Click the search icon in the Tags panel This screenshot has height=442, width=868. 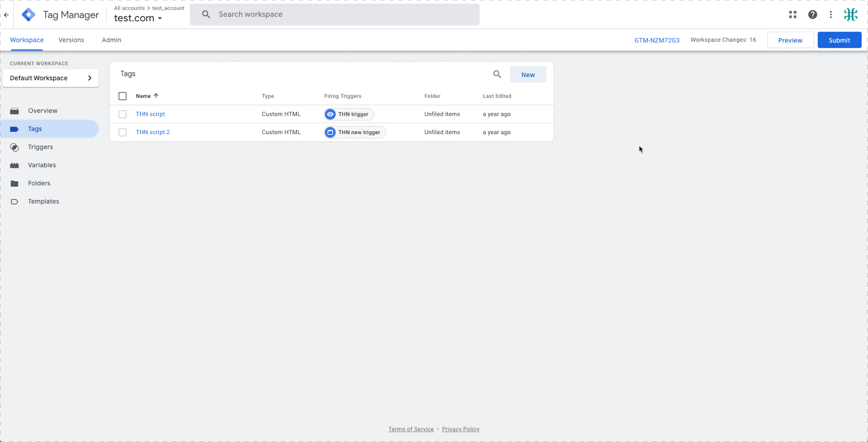pyautogui.click(x=497, y=74)
